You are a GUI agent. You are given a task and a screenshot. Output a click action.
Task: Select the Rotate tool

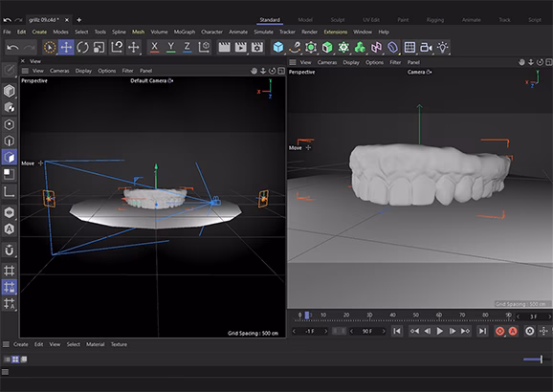pos(83,47)
